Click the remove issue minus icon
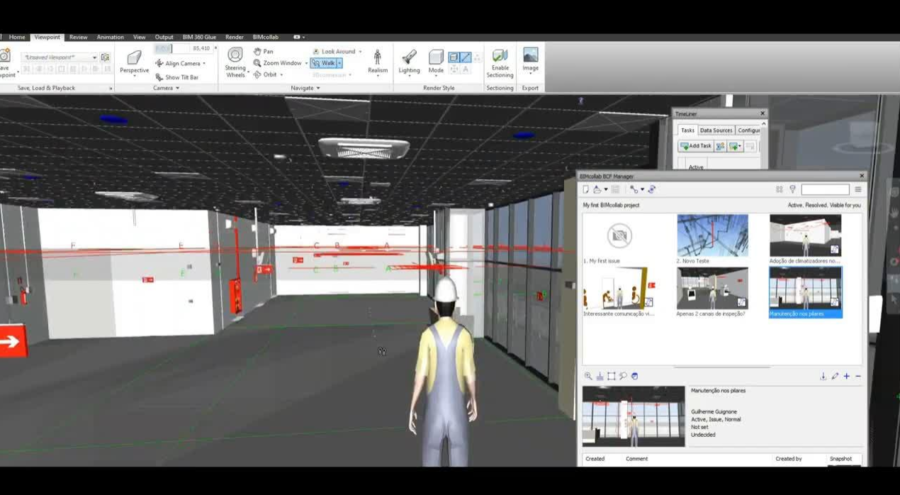The image size is (900, 495). pyautogui.click(x=858, y=376)
